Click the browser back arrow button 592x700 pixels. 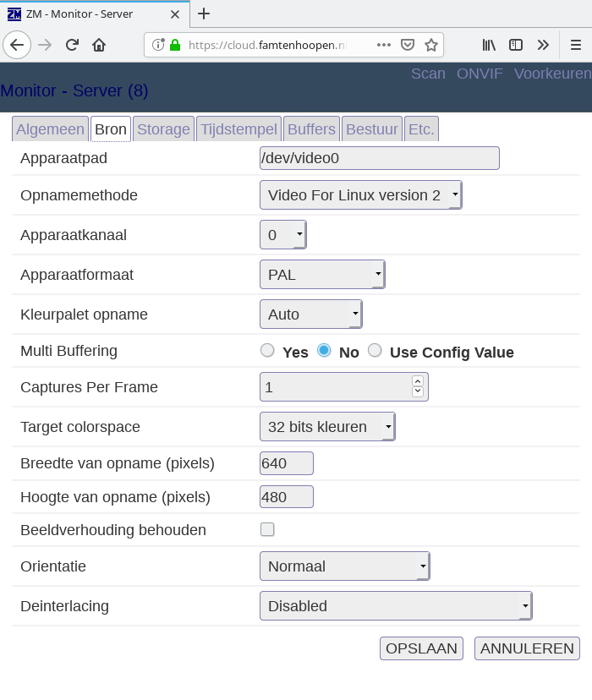click(x=17, y=45)
